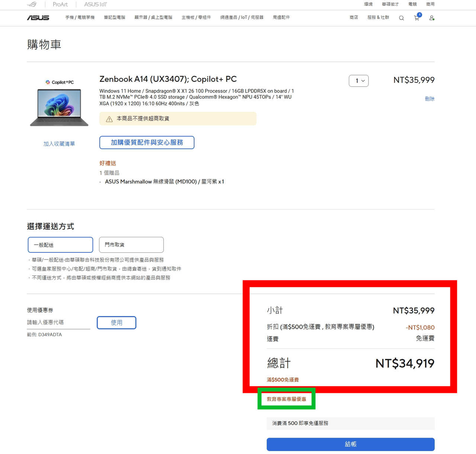
Task: Open the ROG logo link
Action: point(32,4)
